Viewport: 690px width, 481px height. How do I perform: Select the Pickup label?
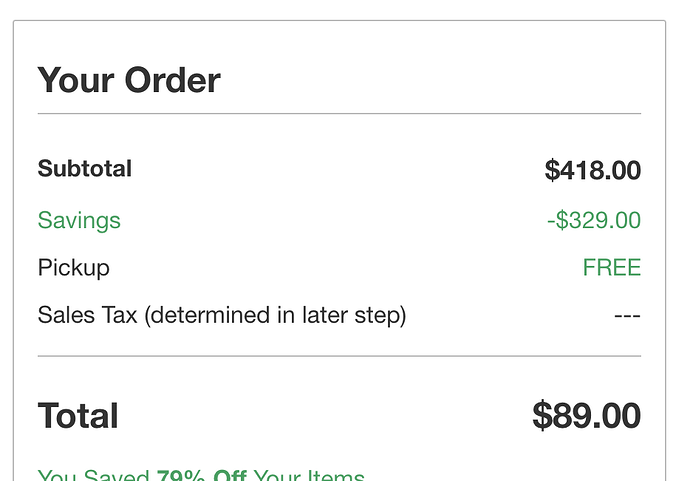coord(73,268)
